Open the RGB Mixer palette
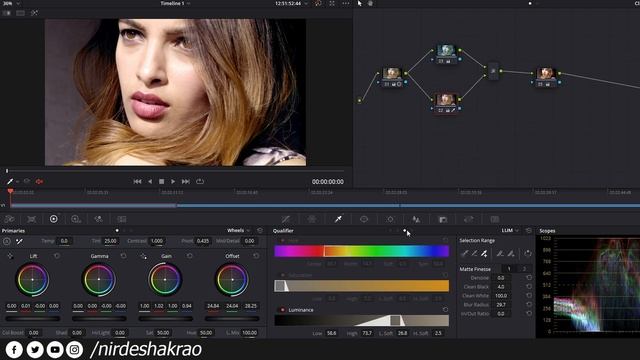 76,219
